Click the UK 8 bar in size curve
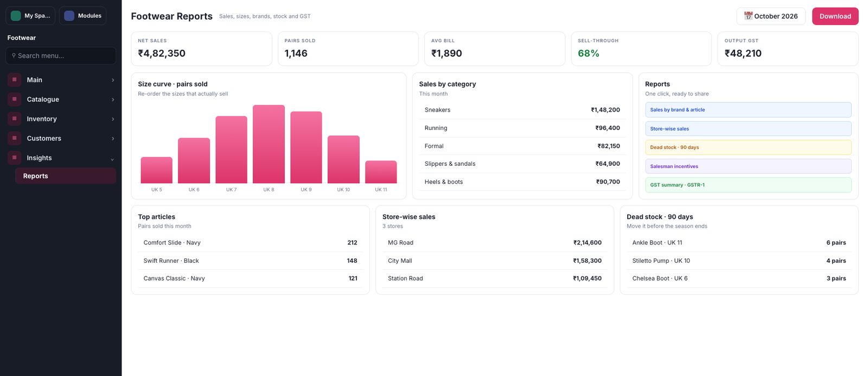This screenshot has width=868, height=376. [269, 144]
